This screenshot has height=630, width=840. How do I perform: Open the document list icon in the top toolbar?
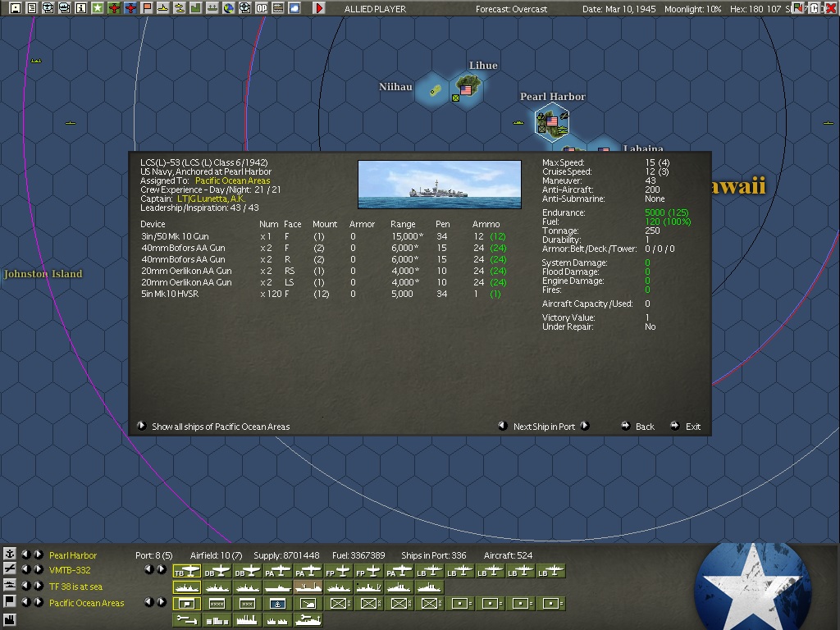[32, 8]
